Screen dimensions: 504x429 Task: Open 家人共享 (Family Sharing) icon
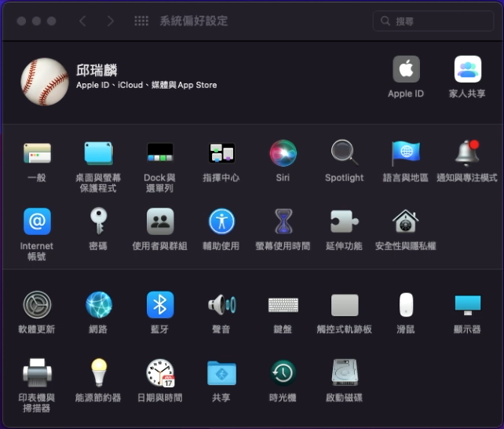(x=468, y=69)
